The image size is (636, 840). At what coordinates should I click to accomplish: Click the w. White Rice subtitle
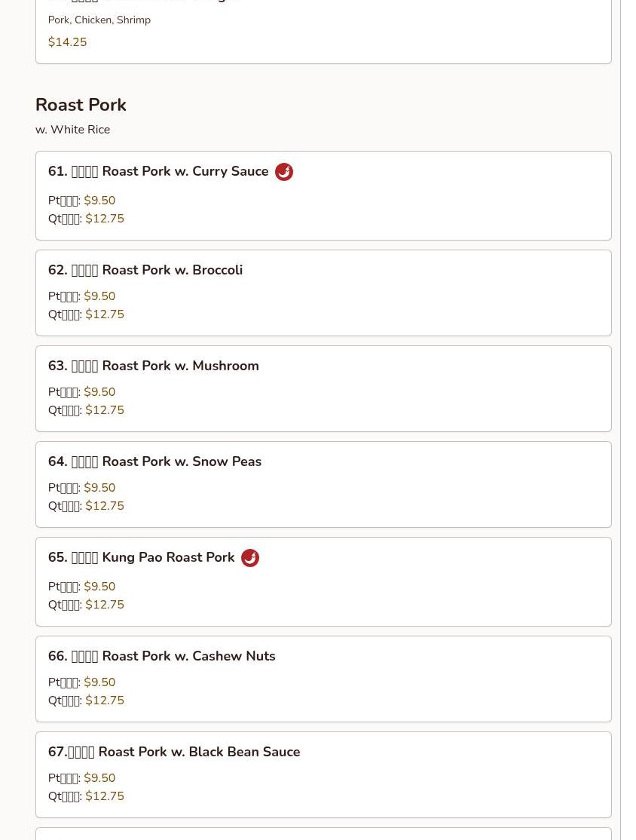pos(72,130)
